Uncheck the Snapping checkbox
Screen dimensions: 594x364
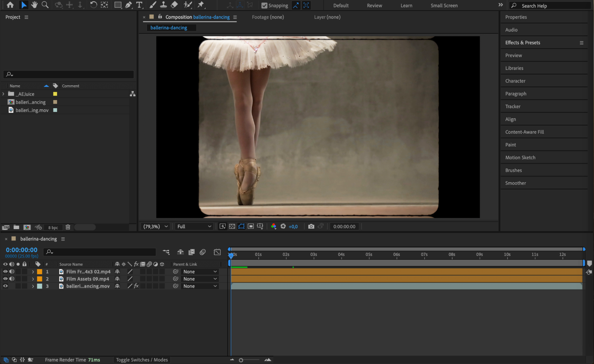264,5
